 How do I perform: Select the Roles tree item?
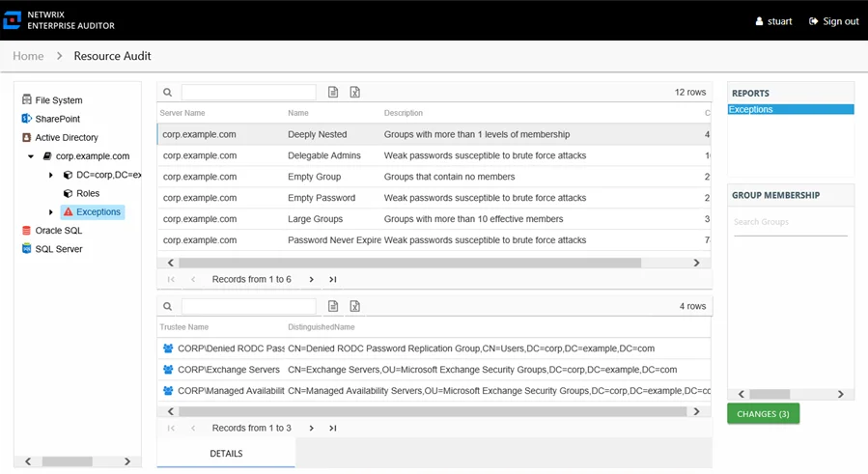click(88, 193)
